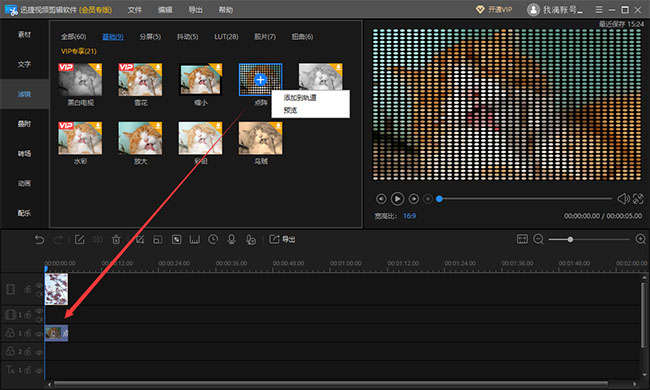
Task: Open the VIP专享(21) filter category
Action: 78,51
